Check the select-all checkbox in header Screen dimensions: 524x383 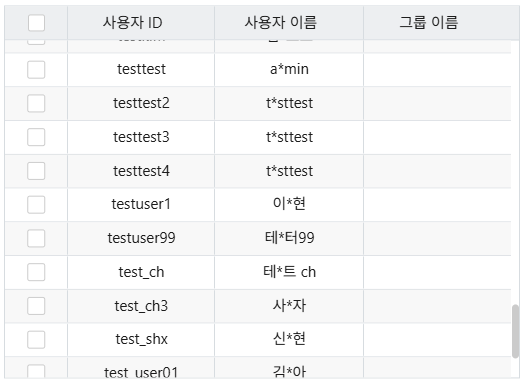(x=36, y=23)
